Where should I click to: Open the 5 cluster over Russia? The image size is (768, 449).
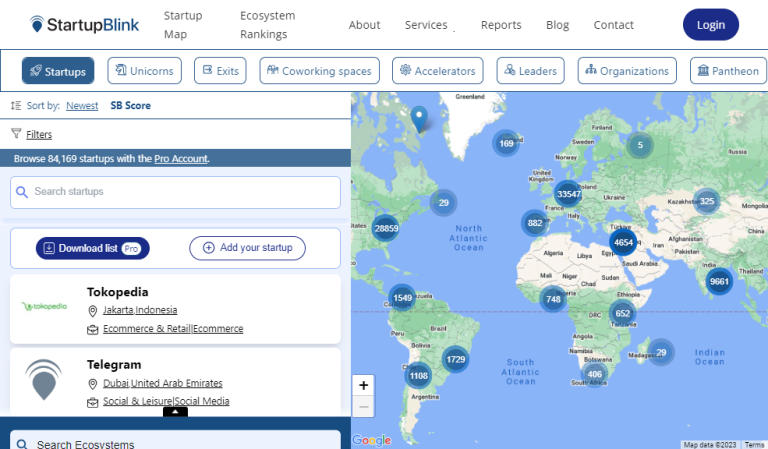[640, 145]
